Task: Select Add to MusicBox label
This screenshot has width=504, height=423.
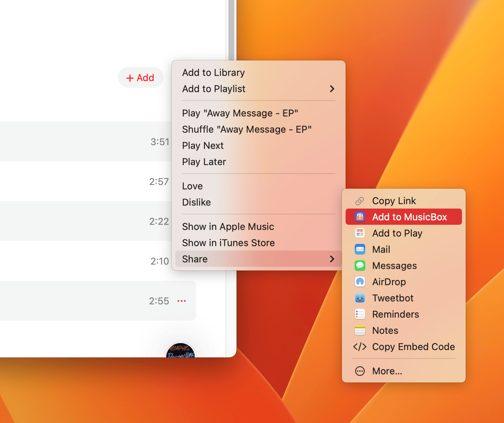Action: coord(409,217)
